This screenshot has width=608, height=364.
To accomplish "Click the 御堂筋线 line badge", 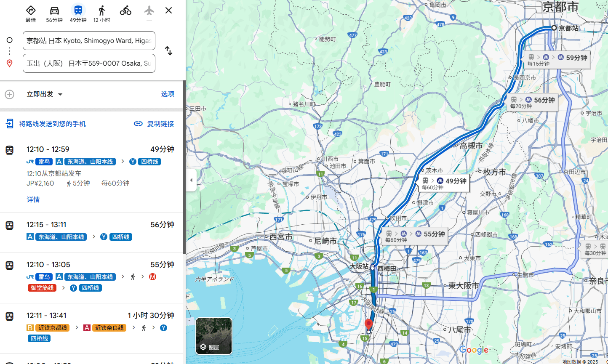I will [42, 288].
